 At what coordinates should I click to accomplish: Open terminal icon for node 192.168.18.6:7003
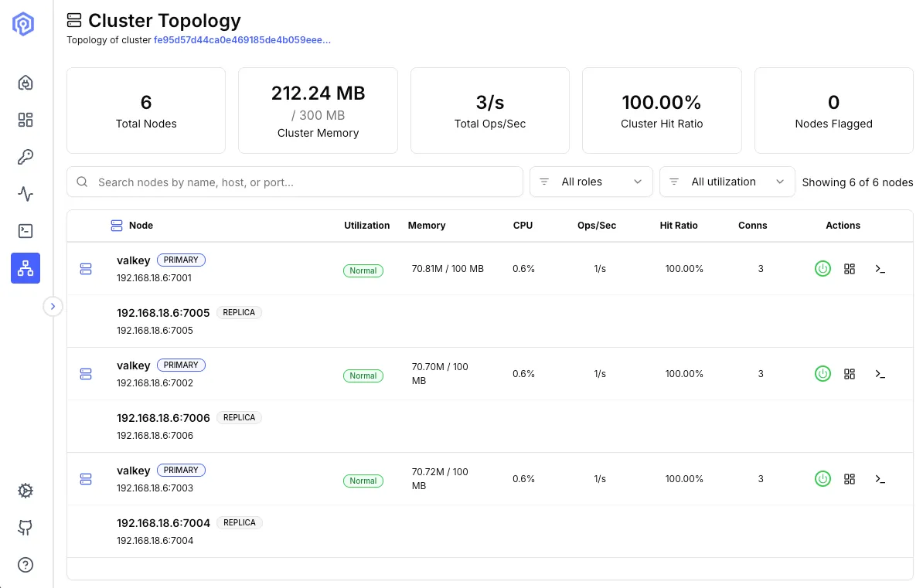tap(880, 479)
